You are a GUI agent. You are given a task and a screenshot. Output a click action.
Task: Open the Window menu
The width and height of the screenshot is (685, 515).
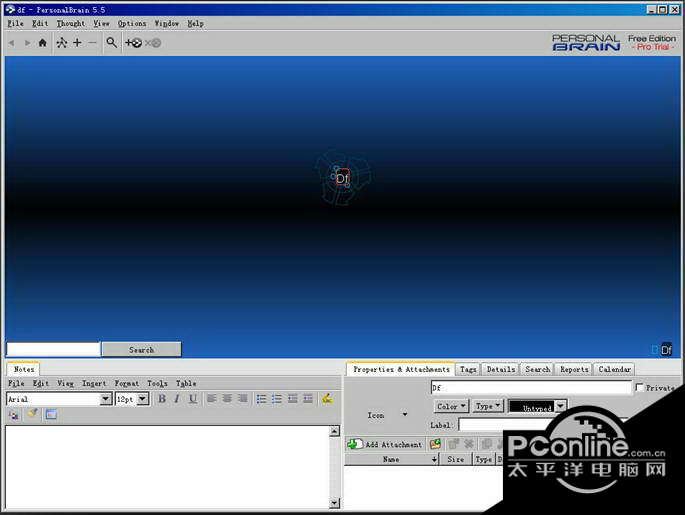pyautogui.click(x=166, y=24)
